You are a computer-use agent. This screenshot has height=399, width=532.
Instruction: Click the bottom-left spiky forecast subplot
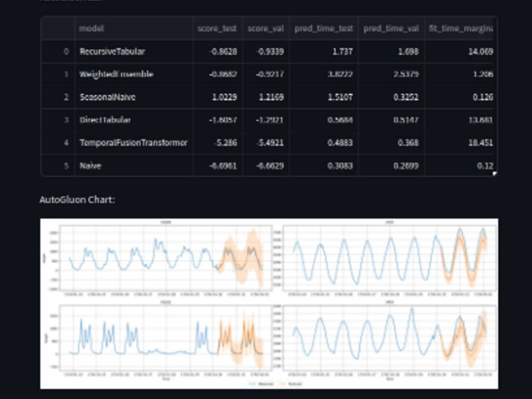pyautogui.click(x=165, y=338)
